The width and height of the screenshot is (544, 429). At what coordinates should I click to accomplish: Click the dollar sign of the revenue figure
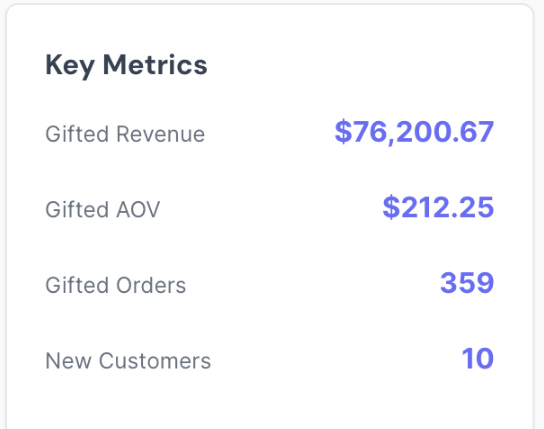tap(343, 131)
